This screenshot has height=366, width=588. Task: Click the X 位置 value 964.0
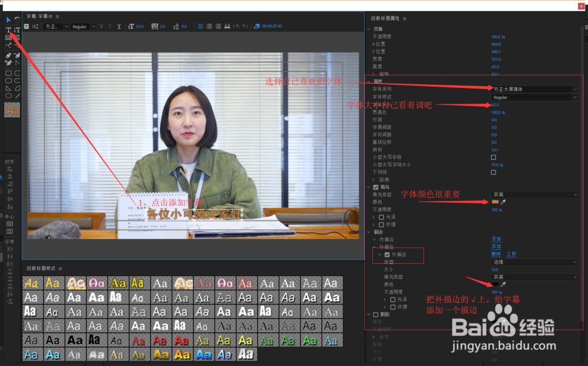[x=496, y=44]
